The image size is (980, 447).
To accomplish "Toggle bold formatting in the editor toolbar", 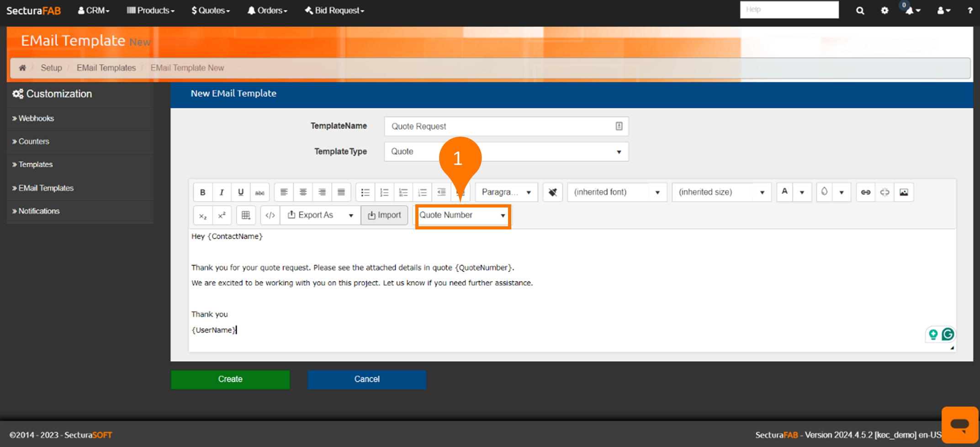I will coord(203,192).
